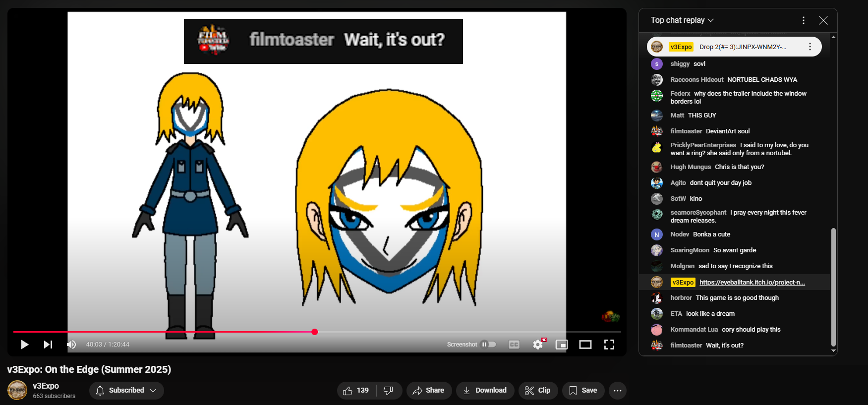The width and height of the screenshot is (868, 405).
Task: Click the chat panel scrollbar thumb
Action: (834, 287)
